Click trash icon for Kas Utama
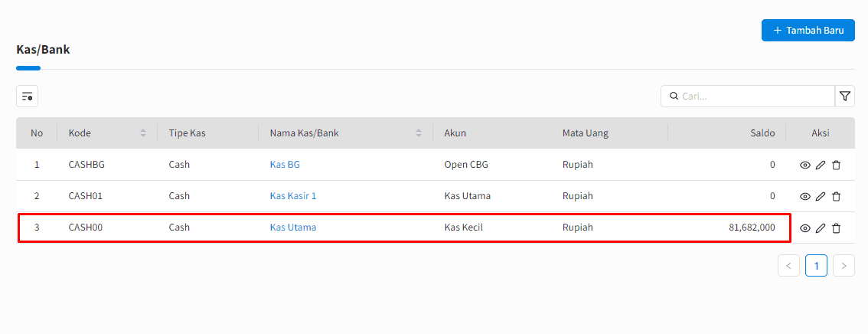This screenshot has height=334, width=868. (x=836, y=228)
